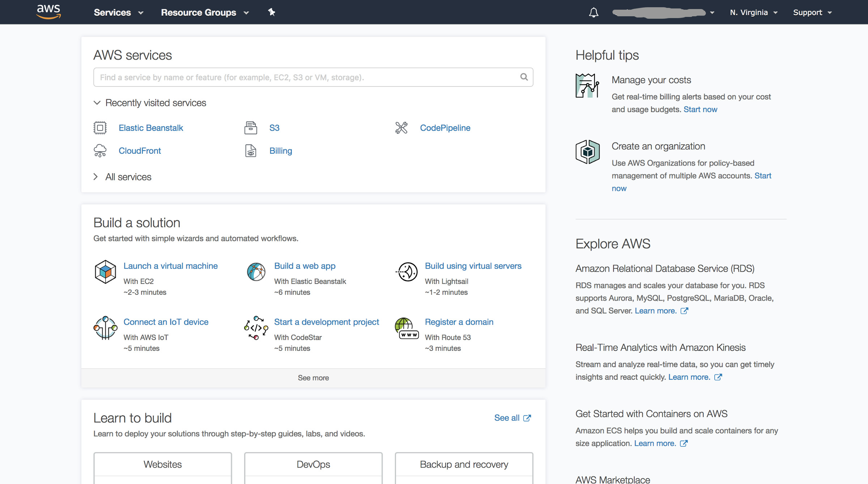The height and width of the screenshot is (484, 868).
Task: Open the Resource Groups dropdown
Action: pyautogui.click(x=205, y=12)
